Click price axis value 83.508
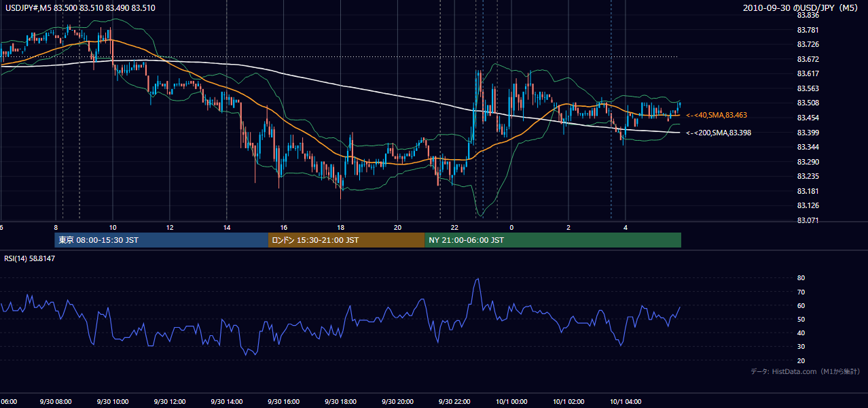 click(x=808, y=103)
